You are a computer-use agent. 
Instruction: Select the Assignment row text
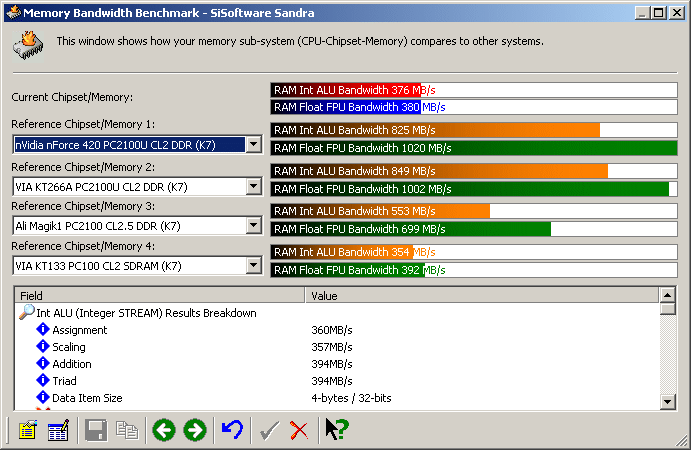[80, 330]
